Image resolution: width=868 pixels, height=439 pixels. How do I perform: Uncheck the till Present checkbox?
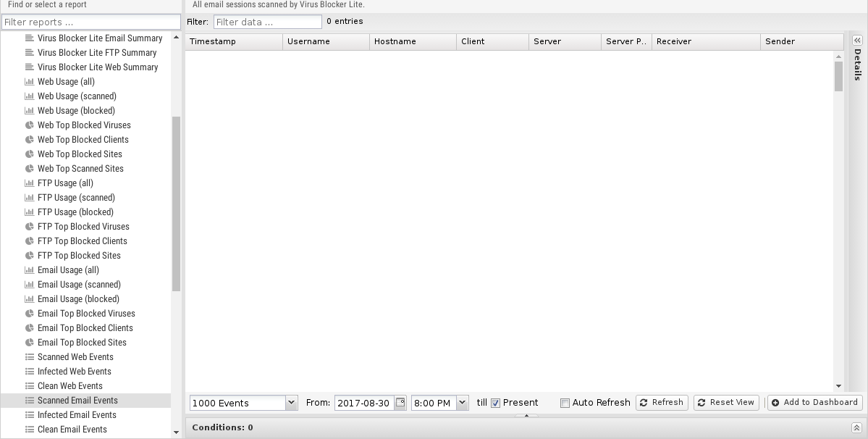click(x=496, y=404)
